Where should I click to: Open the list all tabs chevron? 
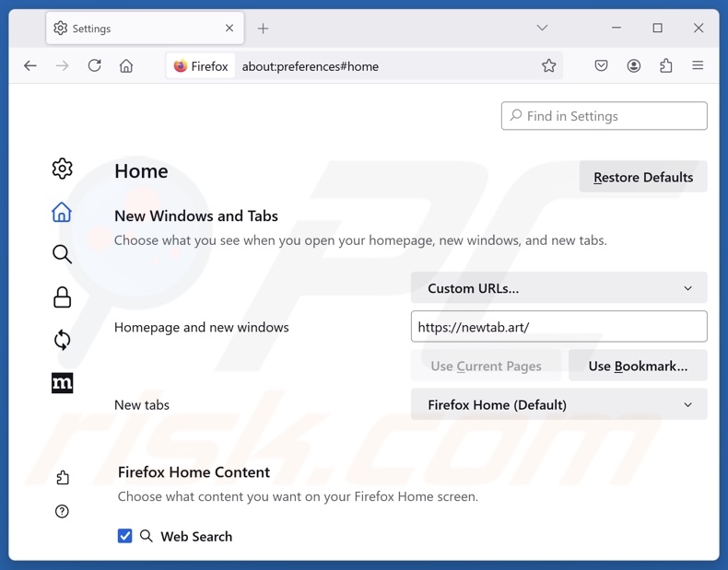pyautogui.click(x=542, y=29)
